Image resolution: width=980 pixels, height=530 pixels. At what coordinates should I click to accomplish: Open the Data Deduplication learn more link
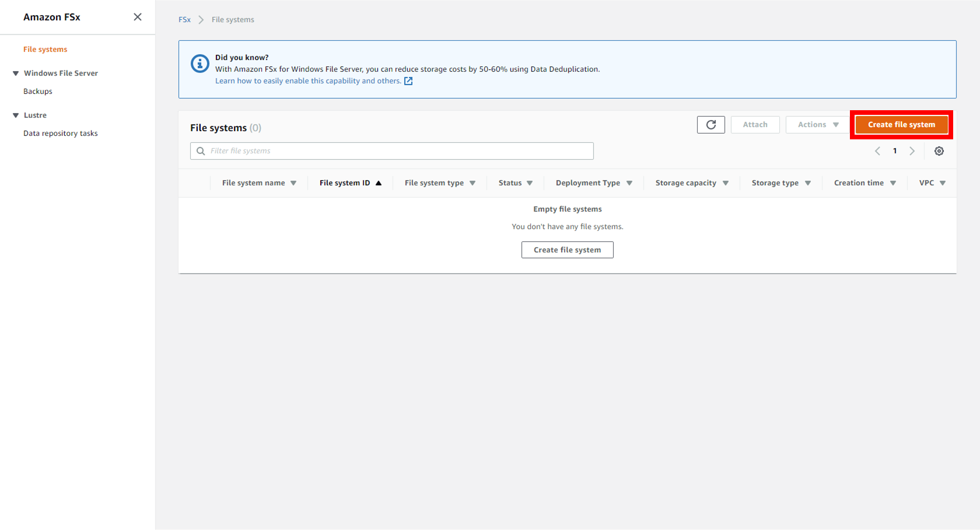coord(308,81)
